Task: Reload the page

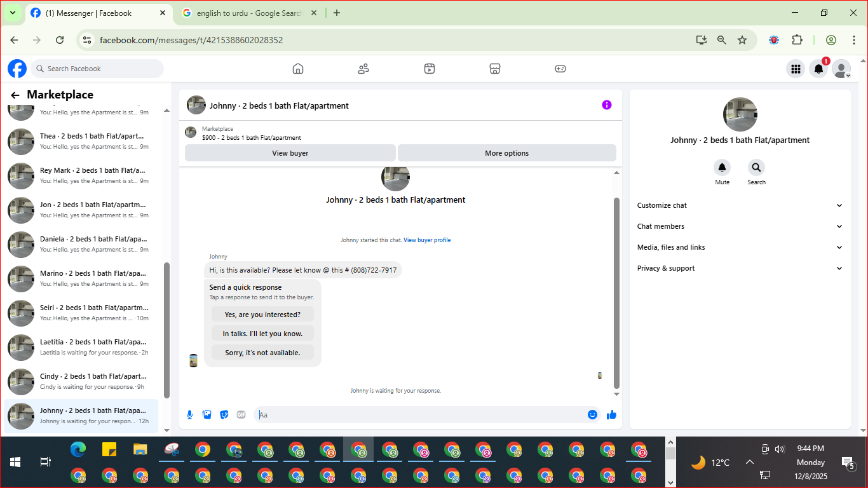Action: point(60,40)
